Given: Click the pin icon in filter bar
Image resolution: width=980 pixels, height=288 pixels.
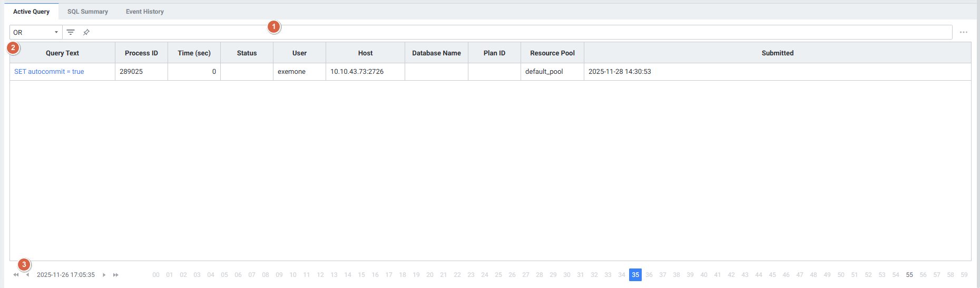Looking at the screenshot, I should (x=86, y=32).
